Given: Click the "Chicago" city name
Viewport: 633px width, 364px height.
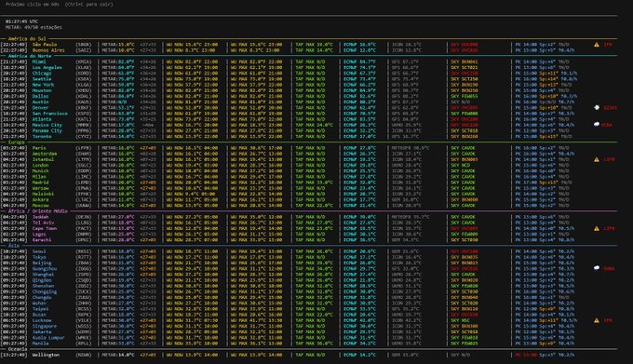Looking at the screenshot, I should click(42, 74).
